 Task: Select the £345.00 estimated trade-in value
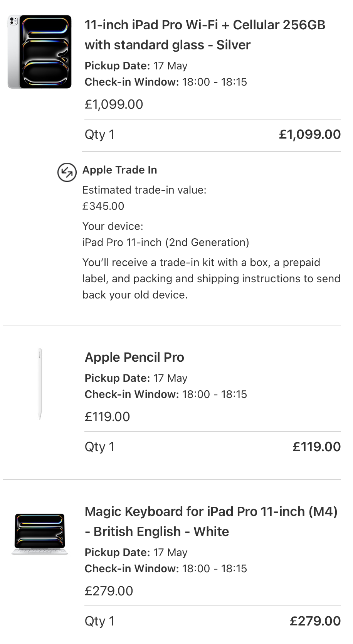103,206
